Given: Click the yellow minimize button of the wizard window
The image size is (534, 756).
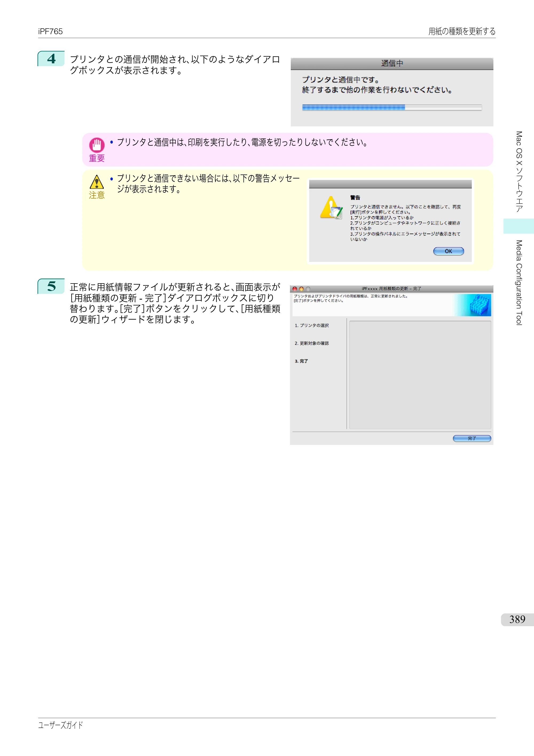Looking at the screenshot, I should [301, 289].
